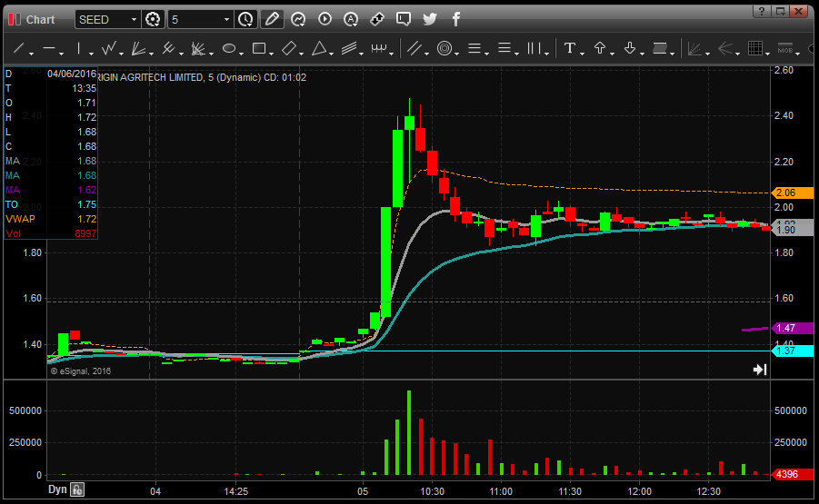This screenshot has height=504, width=819.
Task: Open rectangle tool dropdown arrow
Action: pos(272,54)
